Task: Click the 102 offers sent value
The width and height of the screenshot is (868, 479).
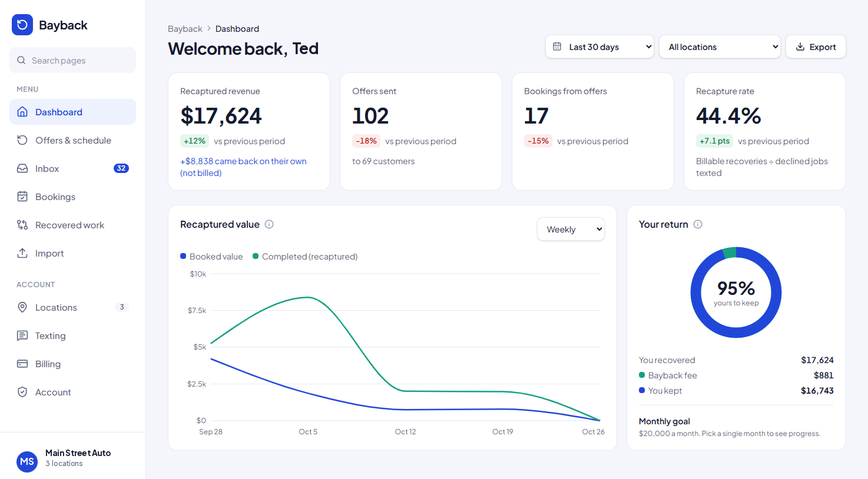Action: click(x=370, y=116)
